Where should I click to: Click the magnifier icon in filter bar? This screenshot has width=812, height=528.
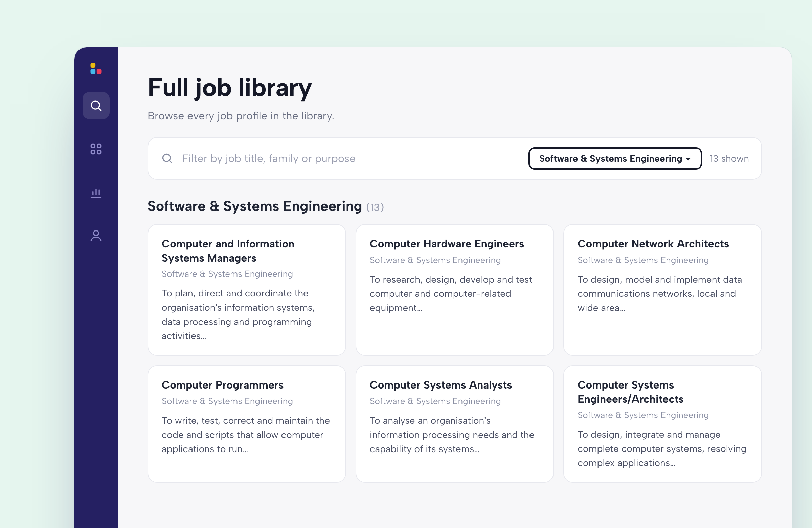pos(167,158)
